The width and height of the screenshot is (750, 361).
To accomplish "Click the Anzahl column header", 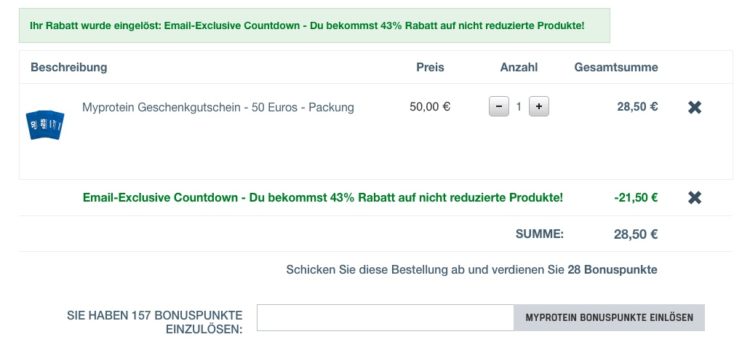I will [519, 67].
